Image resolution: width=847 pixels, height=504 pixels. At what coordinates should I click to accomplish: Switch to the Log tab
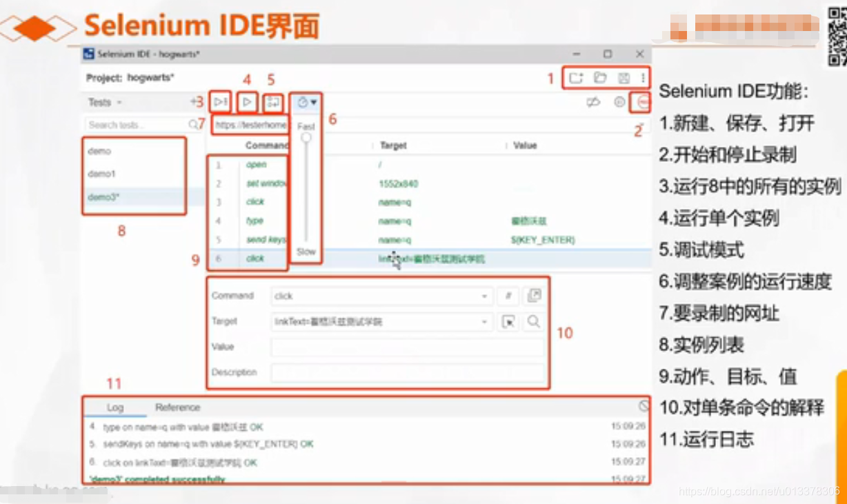point(115,407)
